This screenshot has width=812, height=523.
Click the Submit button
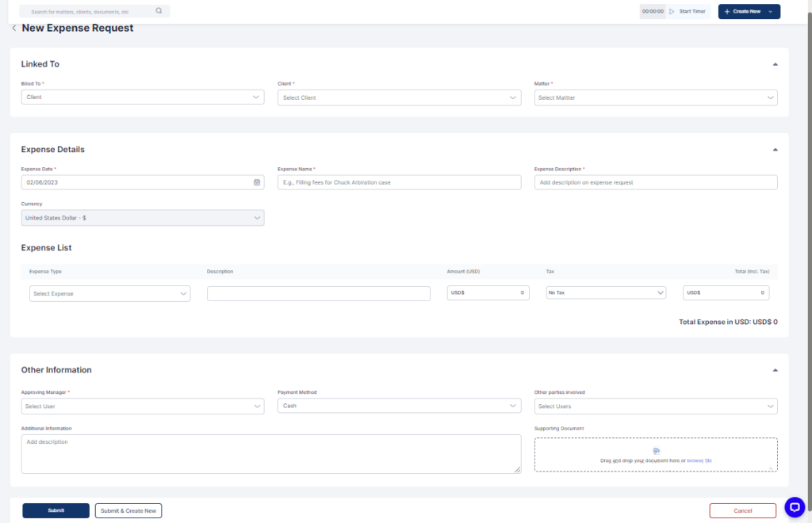(x=56, y=510)
